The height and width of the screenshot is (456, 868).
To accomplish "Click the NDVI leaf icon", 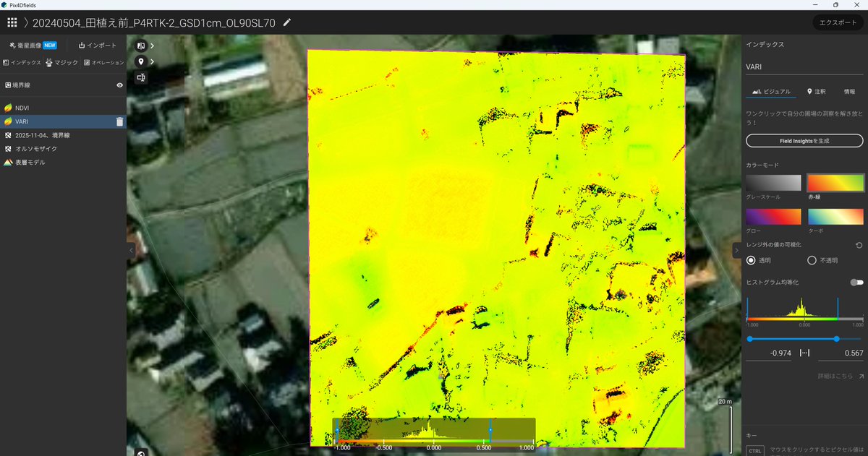I will (x=8, y=108).
